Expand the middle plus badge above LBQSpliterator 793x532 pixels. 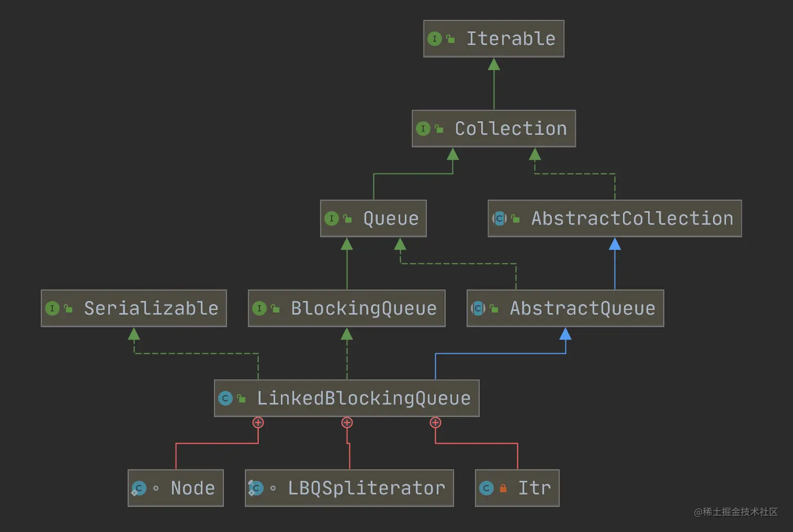(x=347, y=422)
